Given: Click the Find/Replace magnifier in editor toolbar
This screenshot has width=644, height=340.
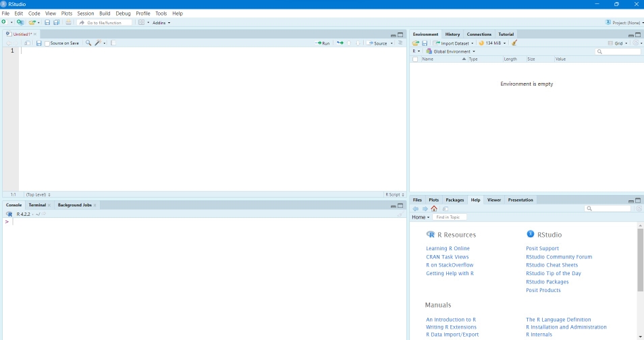Looking at the screenshot, I should (x=88, y=43).
